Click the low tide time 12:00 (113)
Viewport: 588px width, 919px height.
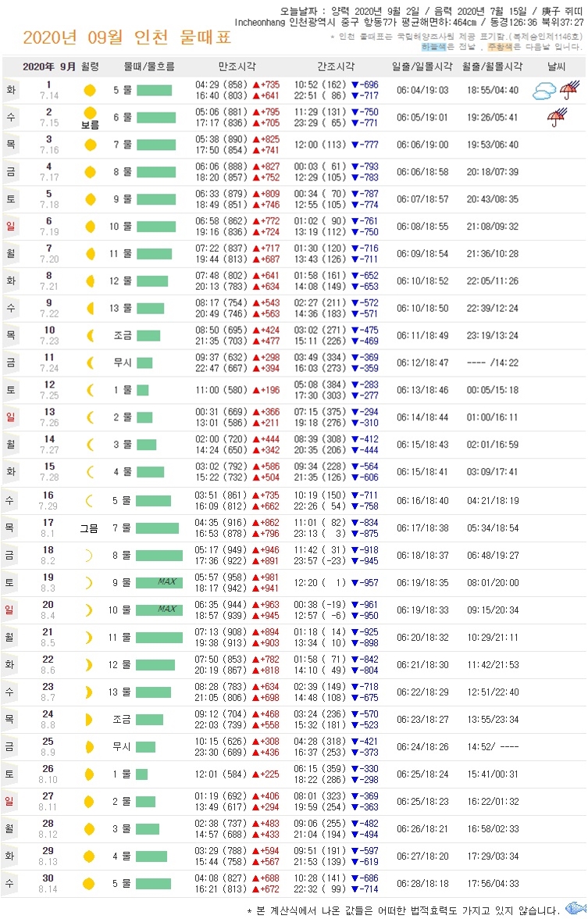320,145
